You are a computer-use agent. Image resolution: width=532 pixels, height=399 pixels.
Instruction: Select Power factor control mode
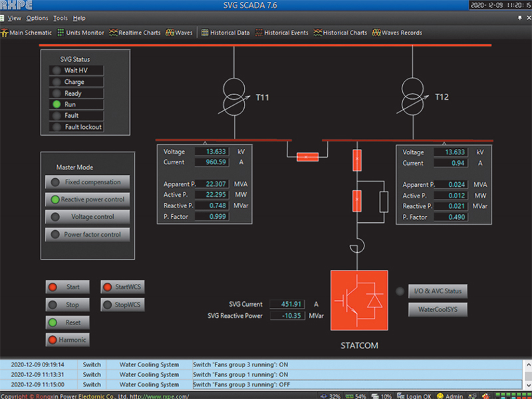(87, 234)
